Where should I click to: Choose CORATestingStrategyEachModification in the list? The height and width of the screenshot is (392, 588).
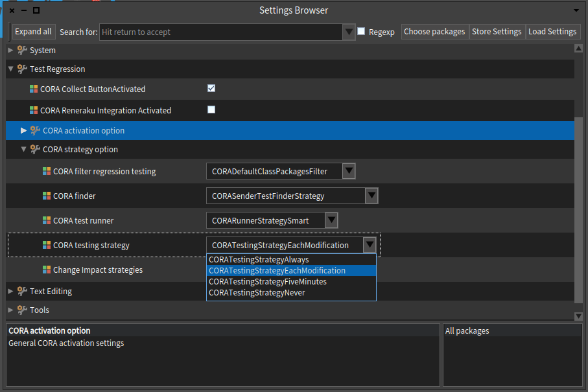(x=291, y=271)
